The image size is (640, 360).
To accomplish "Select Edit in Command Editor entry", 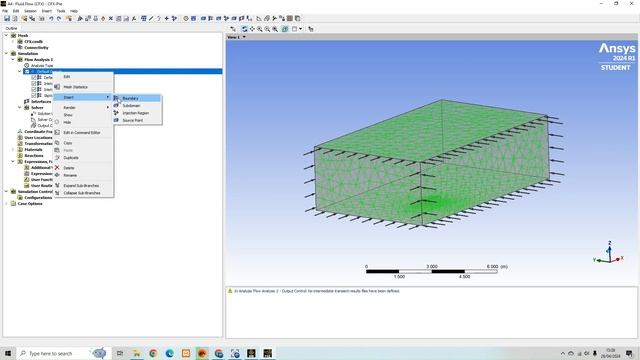I will coord(83,132).
